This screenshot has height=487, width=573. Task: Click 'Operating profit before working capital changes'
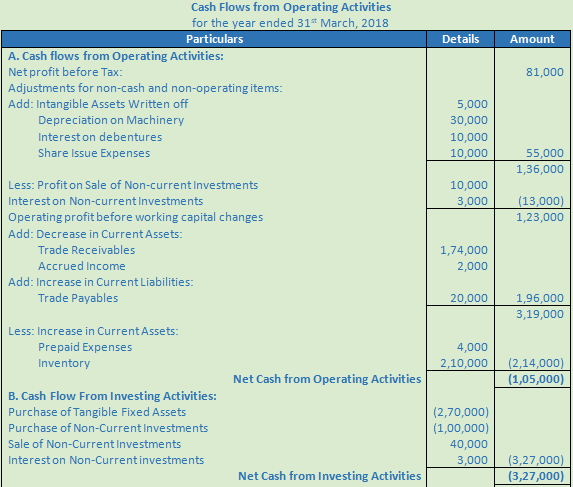tap(136, 217)
